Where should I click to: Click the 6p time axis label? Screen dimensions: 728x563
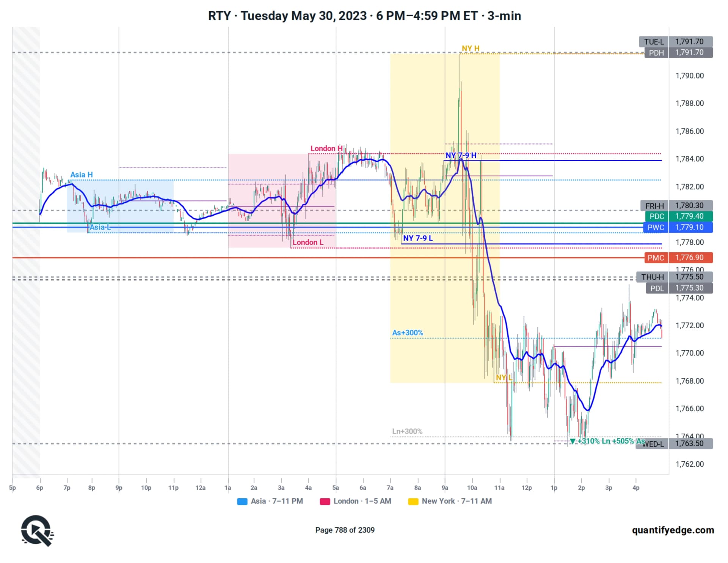(x=39, y=488)
